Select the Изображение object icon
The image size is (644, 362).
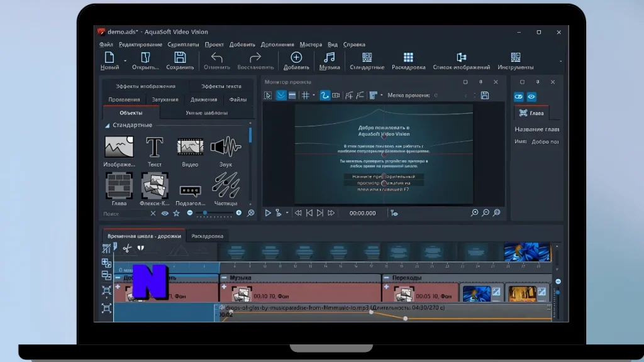pyautogui.click(x=119, y=147)
